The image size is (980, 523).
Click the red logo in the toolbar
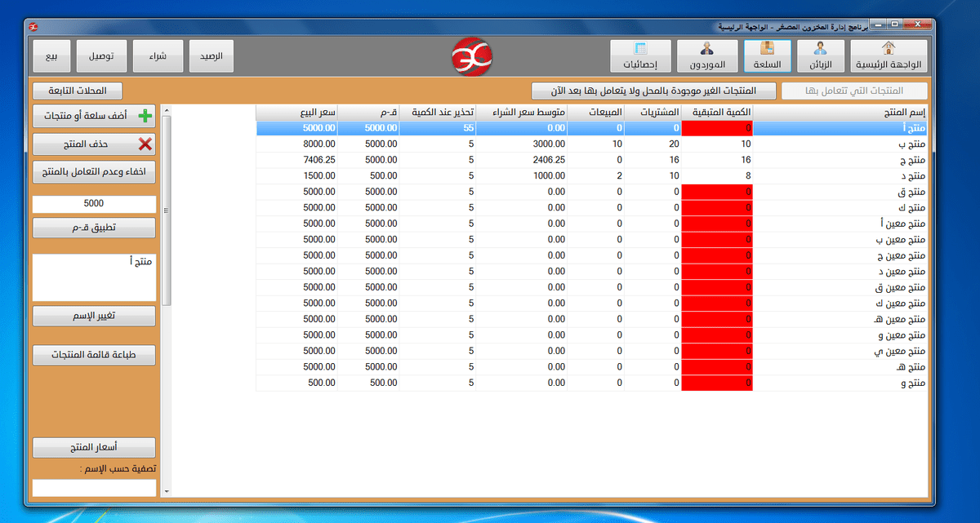tap(472, 56)
